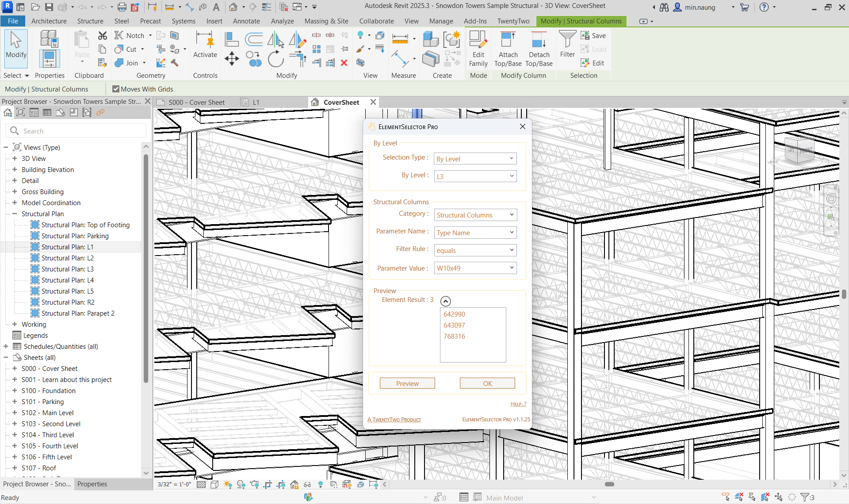The width and height of the screenshot is (849, 504).
Task: Open the Filter selection tool
Action: point(567,44)
